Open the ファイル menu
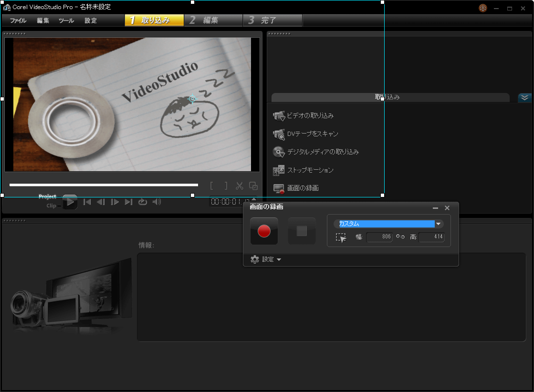The width and height of the screenshot is (534, 392). (18, 21)
